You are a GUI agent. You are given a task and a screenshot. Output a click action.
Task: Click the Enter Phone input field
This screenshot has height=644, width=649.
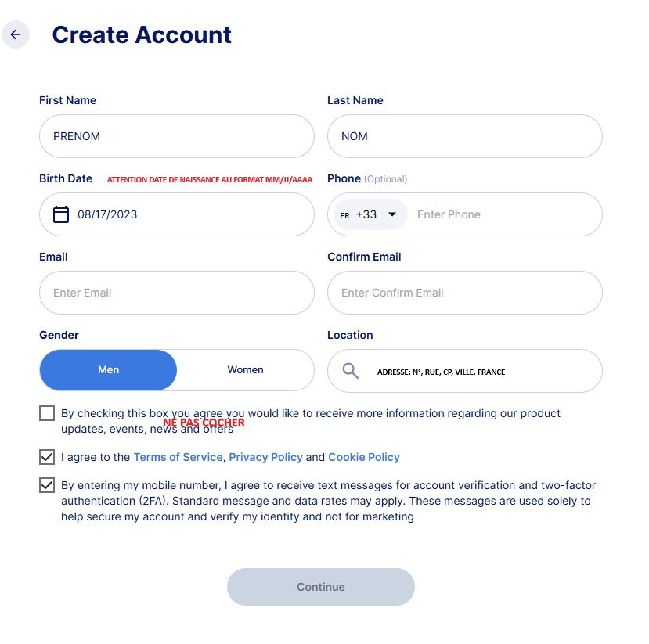[505, 214]
